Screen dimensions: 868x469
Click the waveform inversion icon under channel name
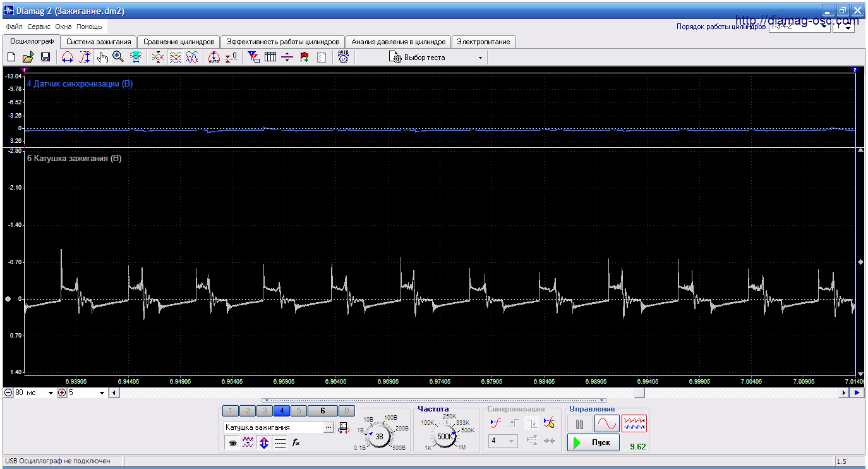248,443
